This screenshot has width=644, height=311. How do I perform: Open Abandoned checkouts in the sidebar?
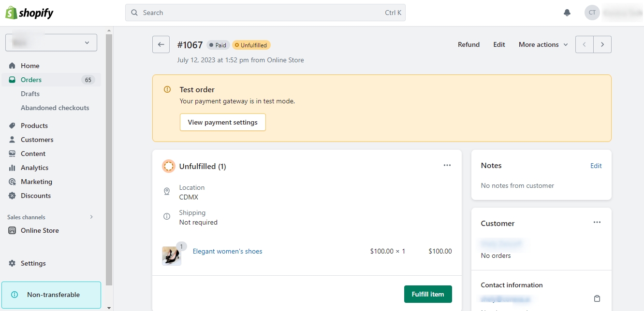pyautogui.click(x=55, y=108)
